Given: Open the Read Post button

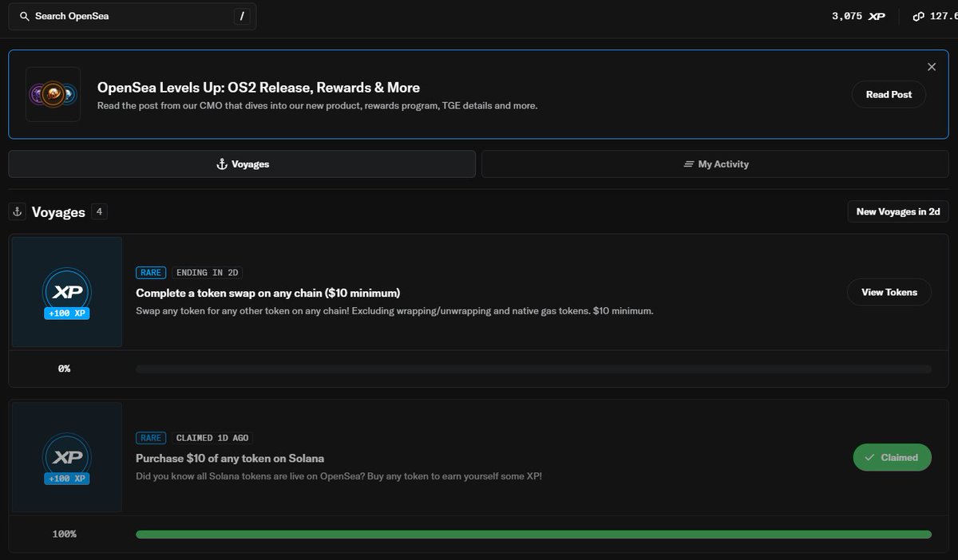Looking at the screenshot, I should pyautogui.click(x=889, y=94).
